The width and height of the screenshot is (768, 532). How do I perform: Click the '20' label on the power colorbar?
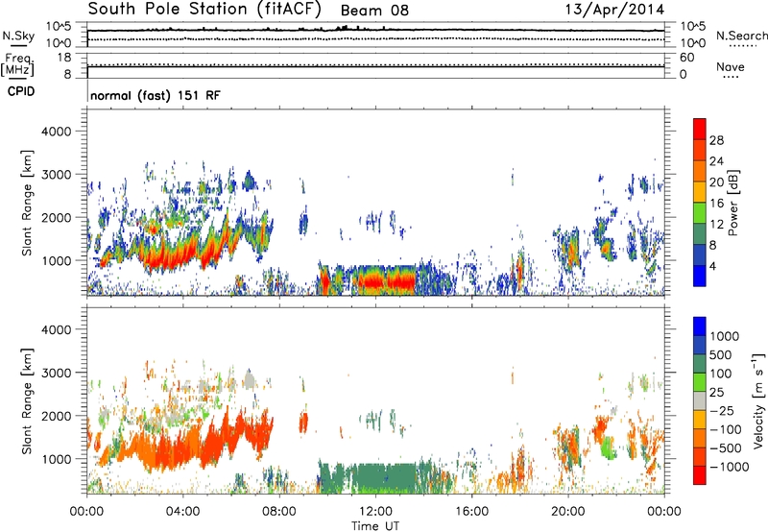coord(716,182)
